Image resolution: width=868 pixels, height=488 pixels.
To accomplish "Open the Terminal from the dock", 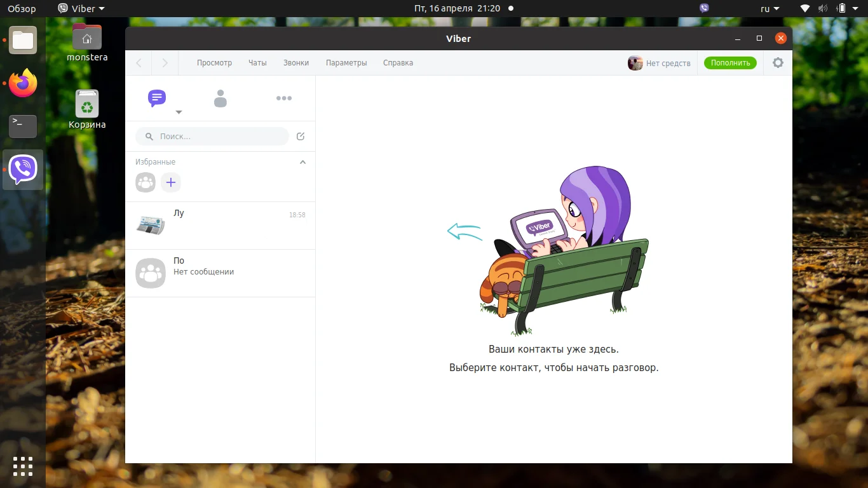I will (x=23, y=126).
